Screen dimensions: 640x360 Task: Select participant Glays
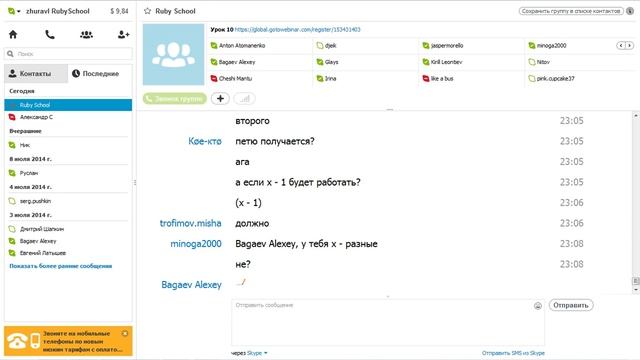coord(327,62)
